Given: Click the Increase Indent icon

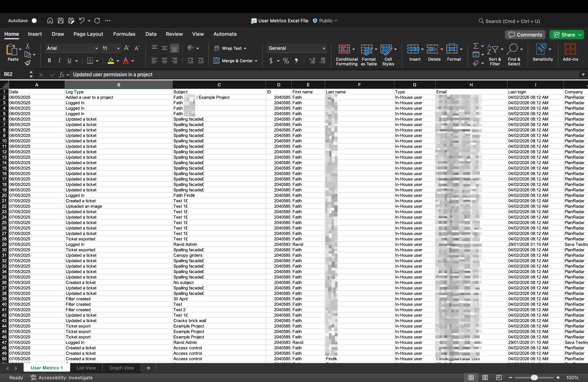Looking at the screenshot, I should pyautogui.click(x=201, y=60).
